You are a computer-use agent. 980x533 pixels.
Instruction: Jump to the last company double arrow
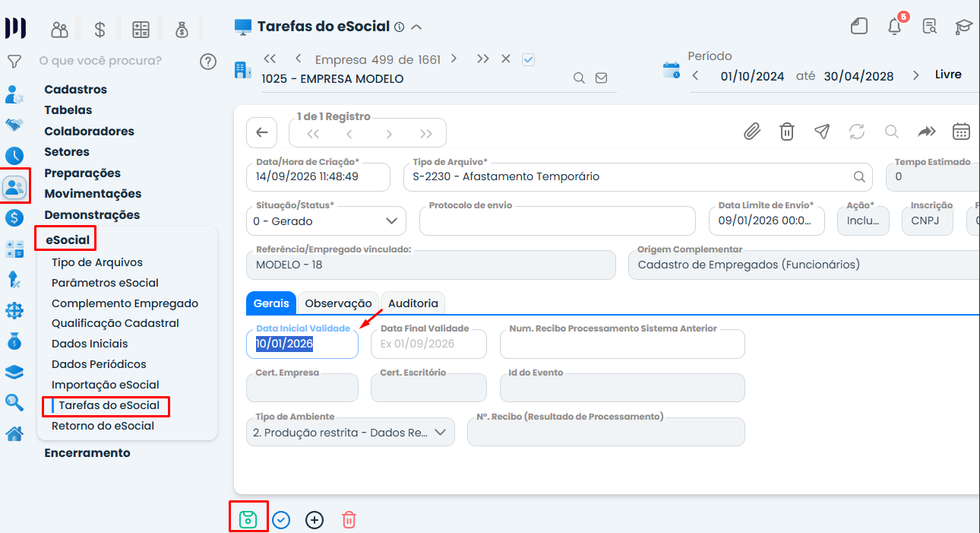coord(483,59)
